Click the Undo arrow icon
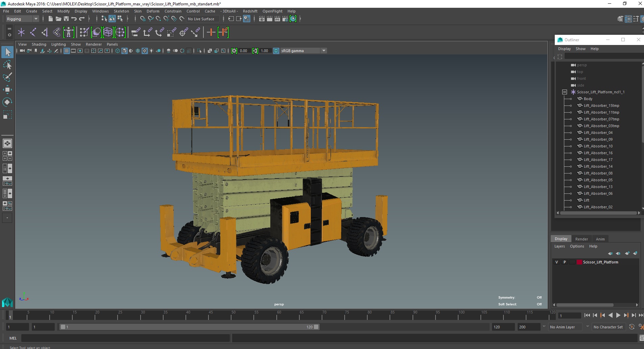 [74, 19]
